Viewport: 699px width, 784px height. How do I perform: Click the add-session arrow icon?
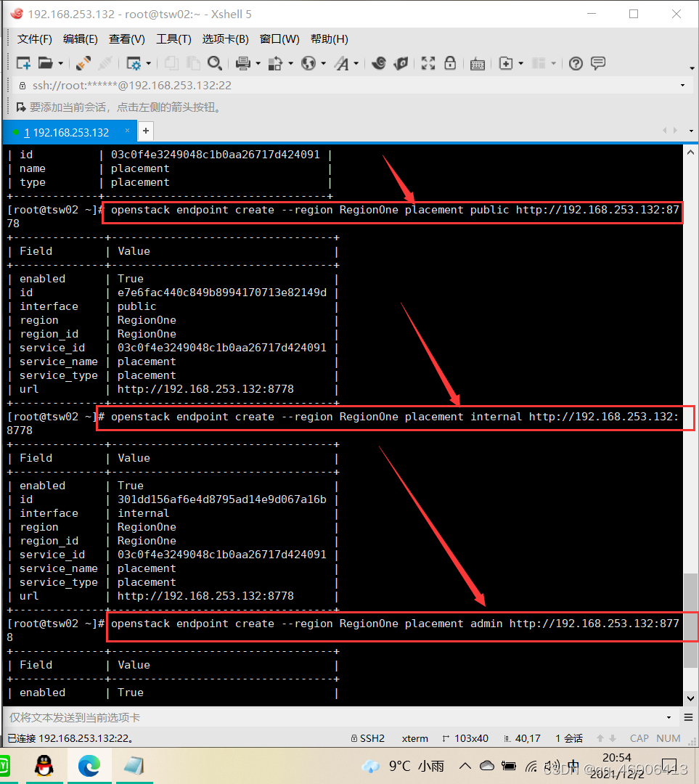[x=21, y=107]
